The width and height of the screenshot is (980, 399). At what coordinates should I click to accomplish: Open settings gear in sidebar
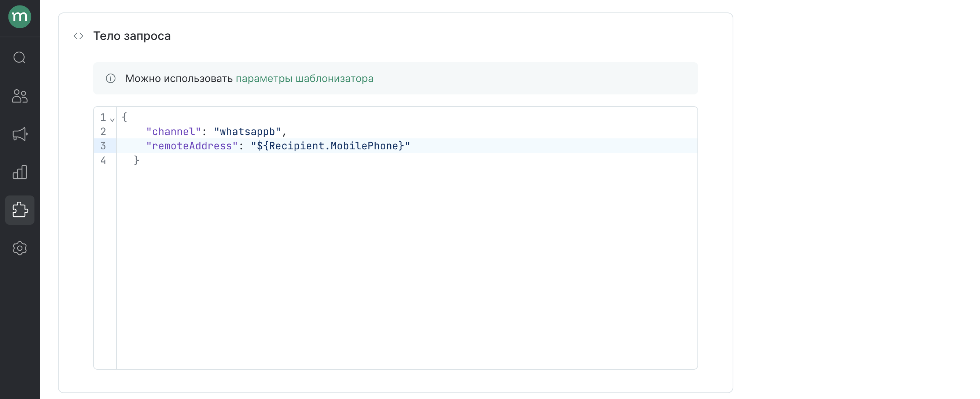pos(20,248)
